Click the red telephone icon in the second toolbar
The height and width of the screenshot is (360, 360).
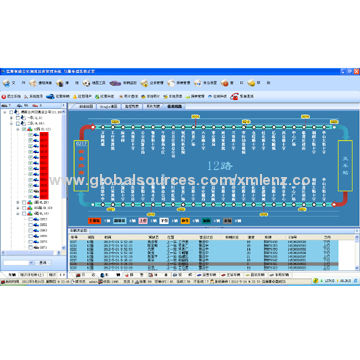[235, 96]
